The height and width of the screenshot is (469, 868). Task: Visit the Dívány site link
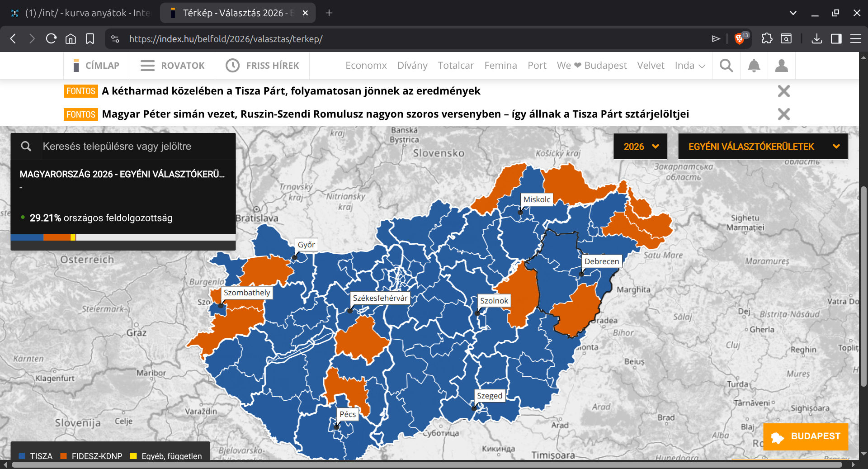412,66
